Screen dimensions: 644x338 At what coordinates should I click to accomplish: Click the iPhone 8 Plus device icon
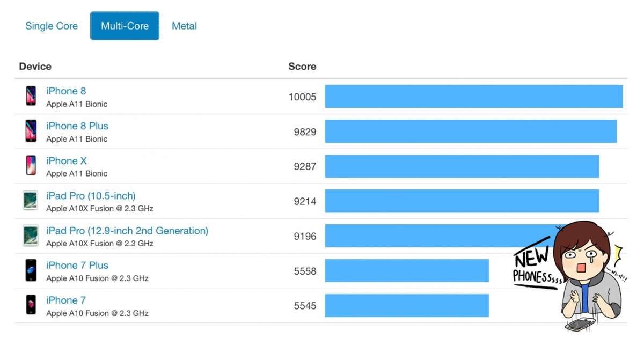31,131
